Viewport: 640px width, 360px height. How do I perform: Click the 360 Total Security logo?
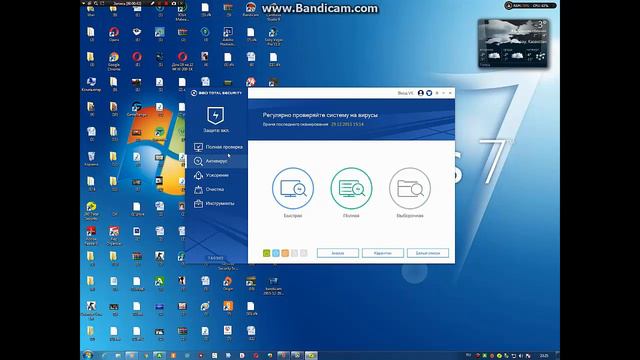pos(217,93)
